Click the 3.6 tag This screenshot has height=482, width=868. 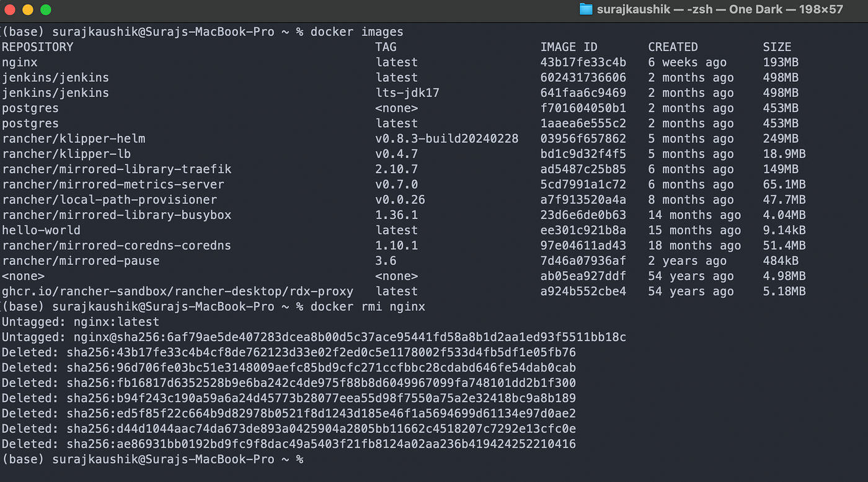[386, 261]
